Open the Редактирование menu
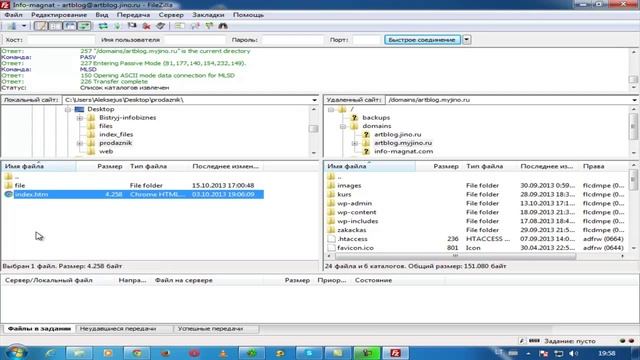Viewport: 640px width, 360px height. point(59,15)
